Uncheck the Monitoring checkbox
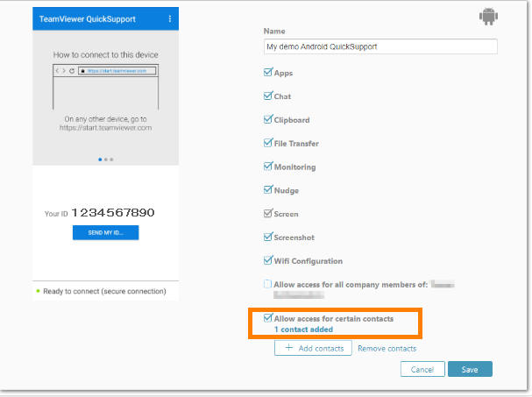532x397 pixels. click(268, 167)
